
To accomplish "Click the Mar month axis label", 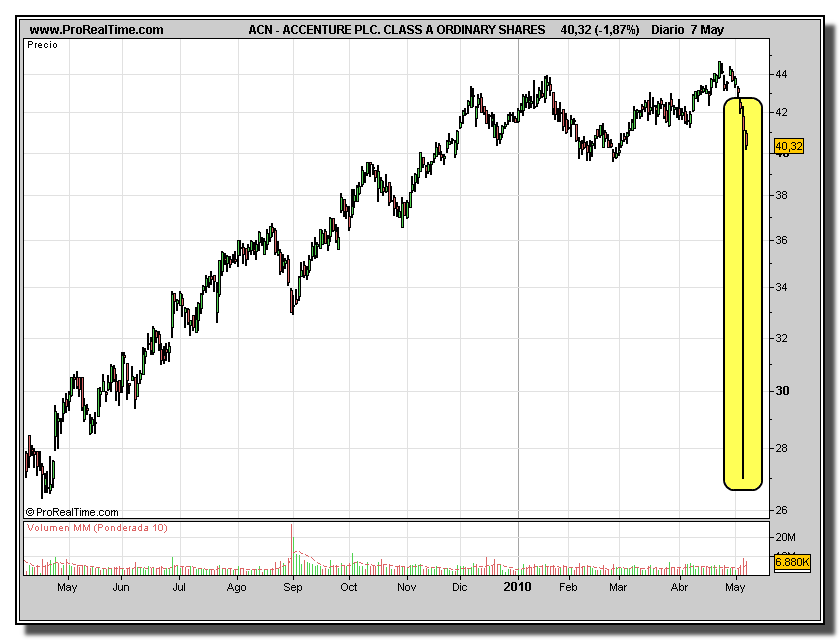I will click(x=618, y=588).
